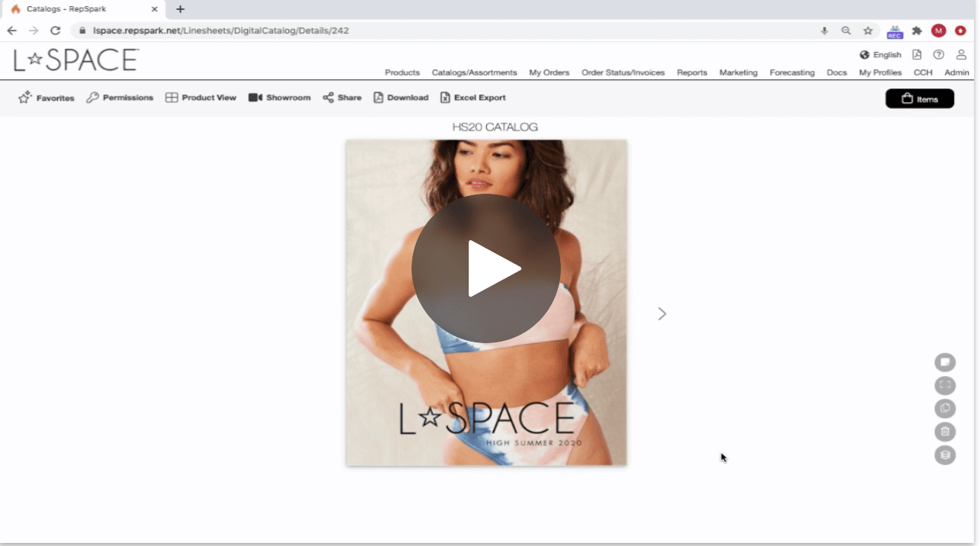980x546 pixels.
Task: Switch to Product View
Action: click(x=201, y=98)
